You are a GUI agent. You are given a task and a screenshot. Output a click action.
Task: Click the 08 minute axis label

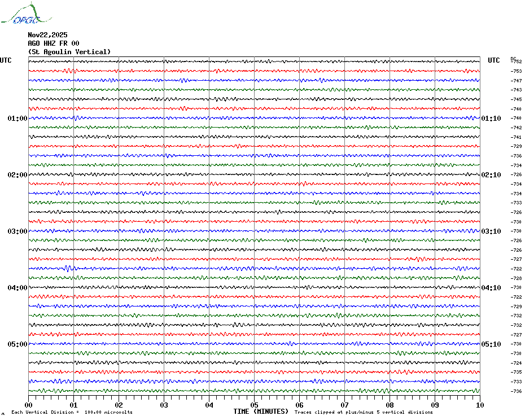(x=390, y=405)
